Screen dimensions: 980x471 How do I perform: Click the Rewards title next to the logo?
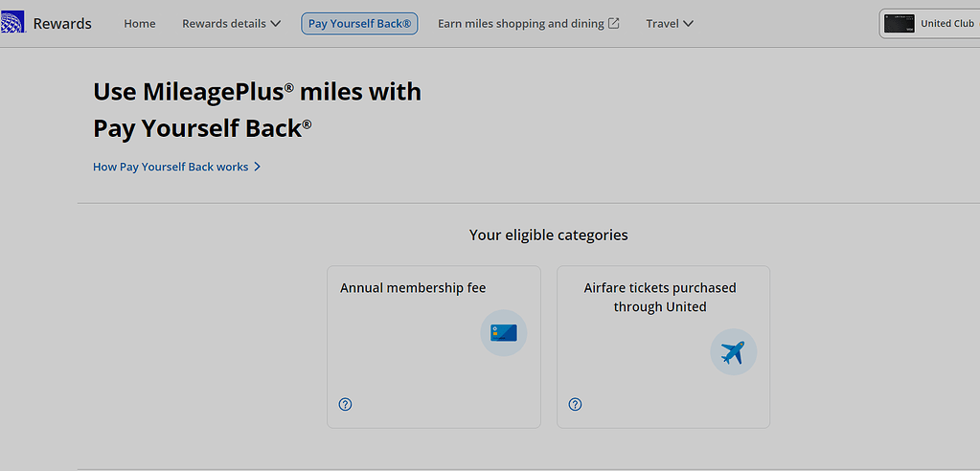62,23
